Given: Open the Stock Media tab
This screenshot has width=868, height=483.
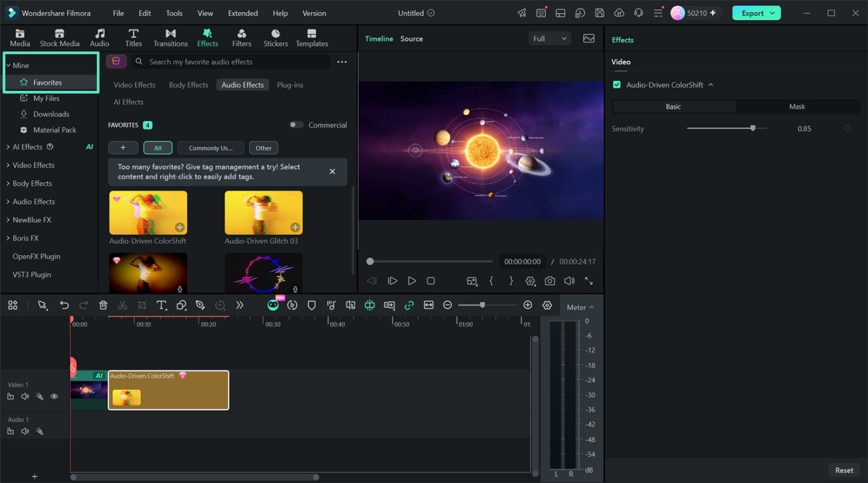Looking at the screenshot, I should 59,38.
